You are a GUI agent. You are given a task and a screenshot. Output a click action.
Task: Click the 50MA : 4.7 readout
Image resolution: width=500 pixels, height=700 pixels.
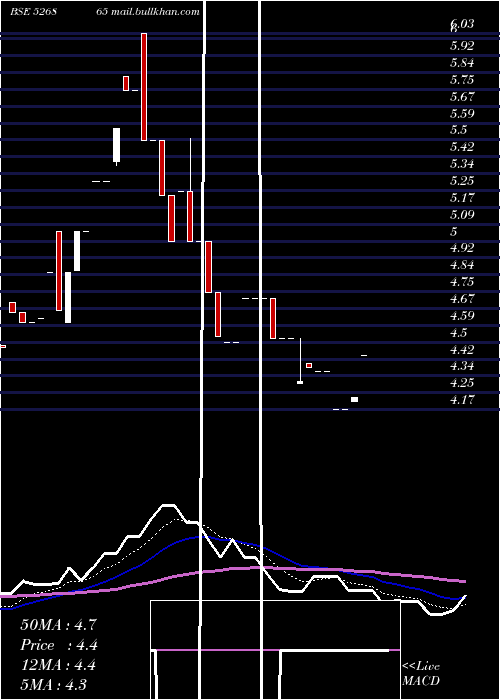coord(58,625)
